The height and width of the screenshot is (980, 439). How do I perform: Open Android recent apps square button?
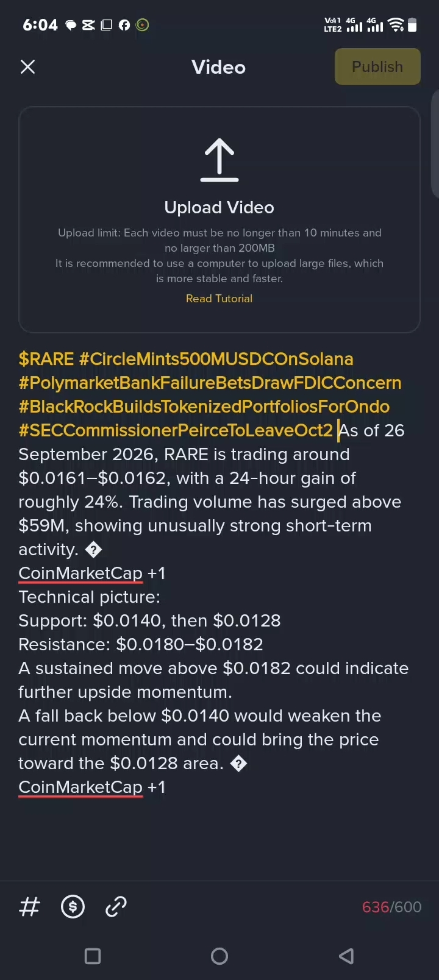tap(93, 956)
